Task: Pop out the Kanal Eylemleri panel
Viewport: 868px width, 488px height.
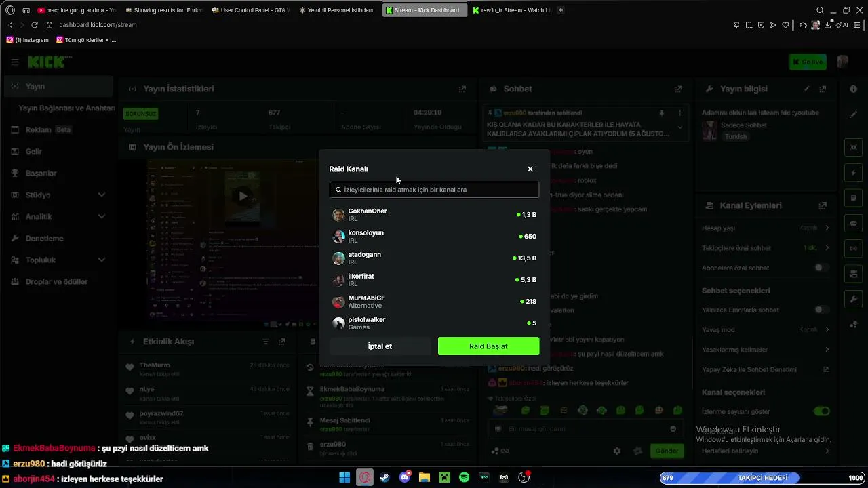Action: click(x=823, y=205)
